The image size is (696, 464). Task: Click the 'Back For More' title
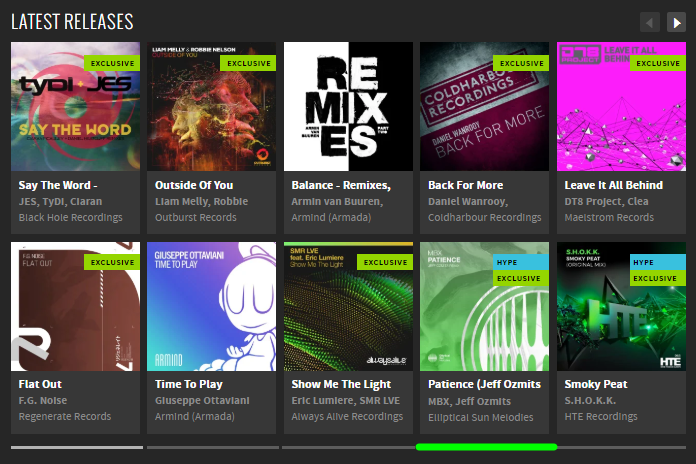coord(466,185)
